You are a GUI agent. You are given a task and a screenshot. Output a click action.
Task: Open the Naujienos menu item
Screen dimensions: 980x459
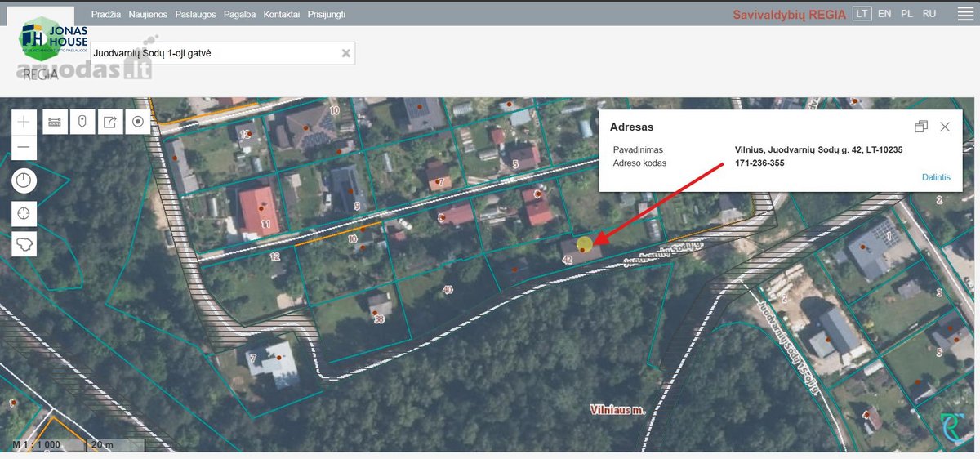click(148, 15)
